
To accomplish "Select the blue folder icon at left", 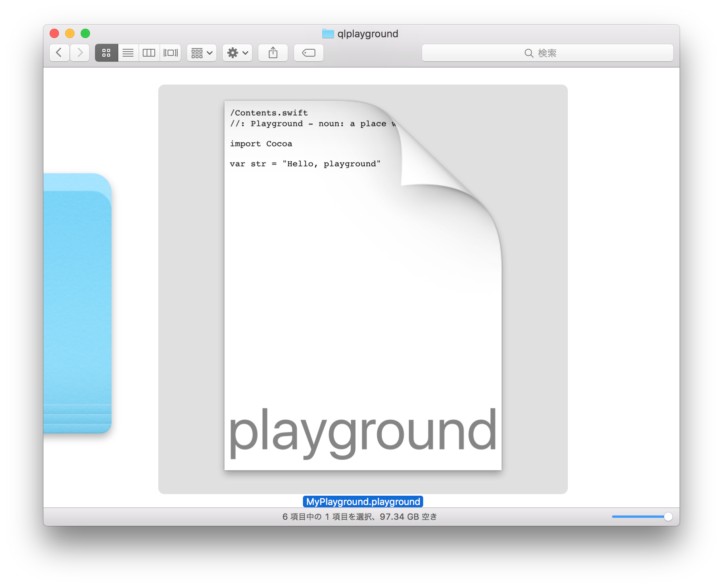I will click(x=78, y=303).
